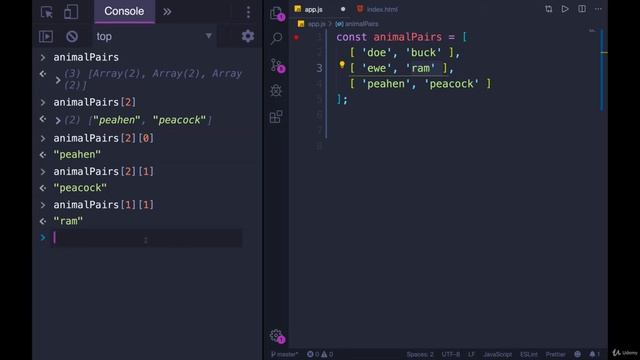Open editor more actions ellipsis
Screen dimensions: 640x360
coord(598,9)
